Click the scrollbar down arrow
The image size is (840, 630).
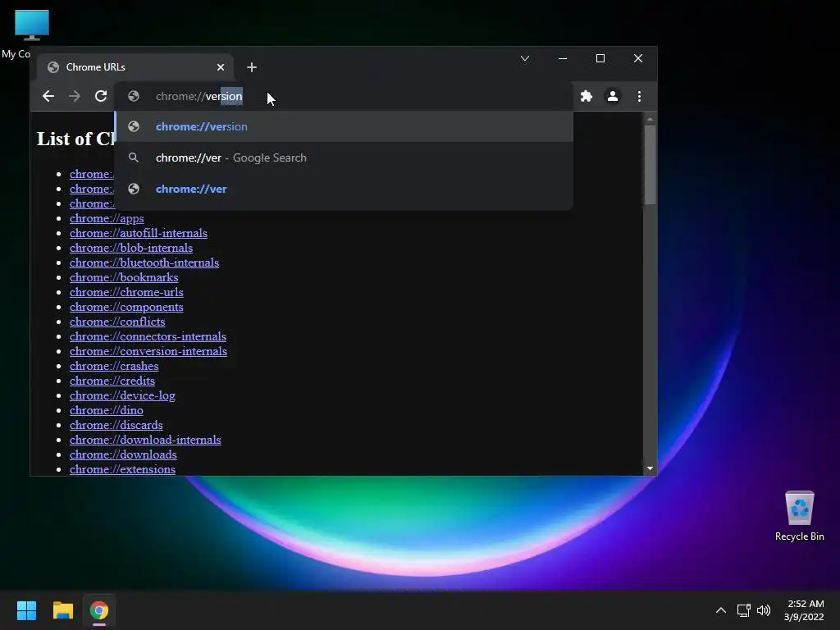(x=650, y=468)
